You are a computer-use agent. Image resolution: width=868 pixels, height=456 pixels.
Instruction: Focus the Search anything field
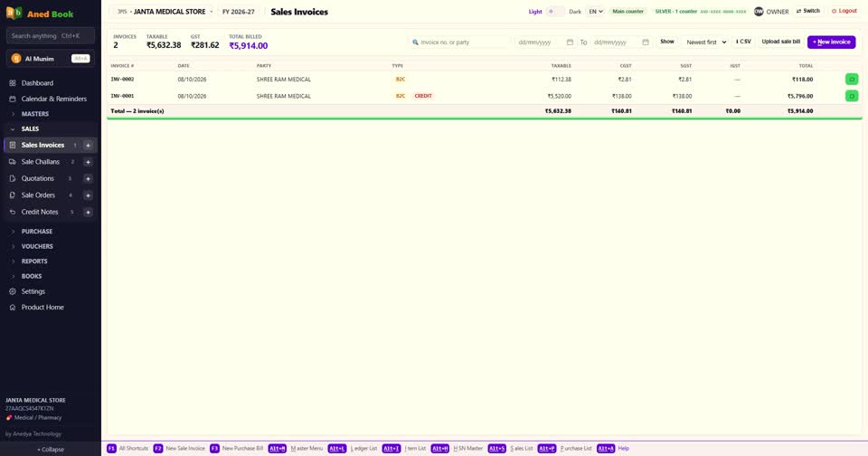tap(51, 35)
